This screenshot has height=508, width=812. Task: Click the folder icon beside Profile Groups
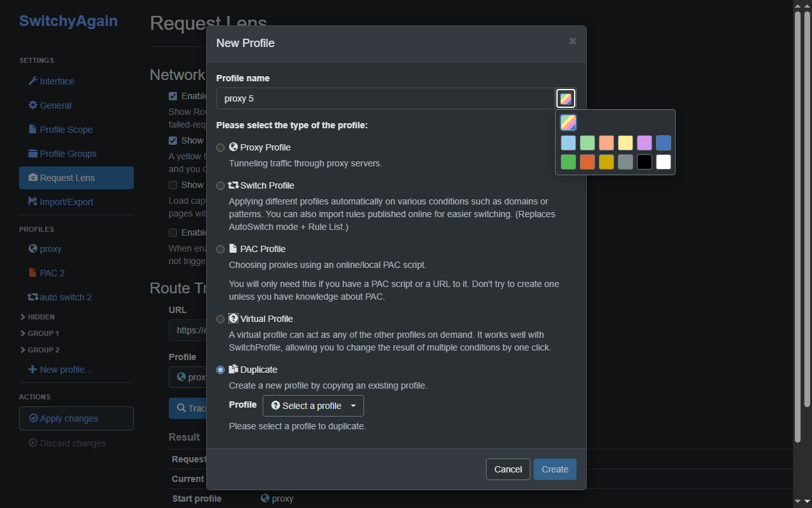(x=33, y=154)
